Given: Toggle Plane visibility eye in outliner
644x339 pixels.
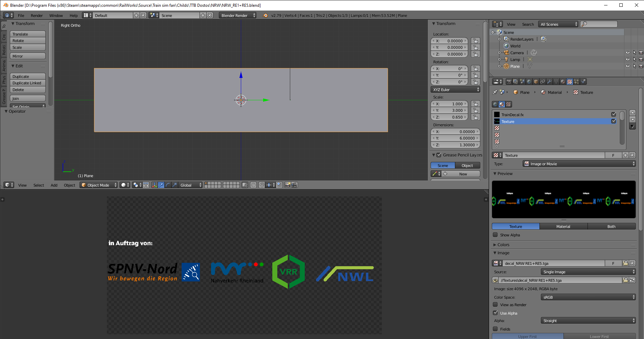Looking at the screenshot, I should (x=628, y=66).
